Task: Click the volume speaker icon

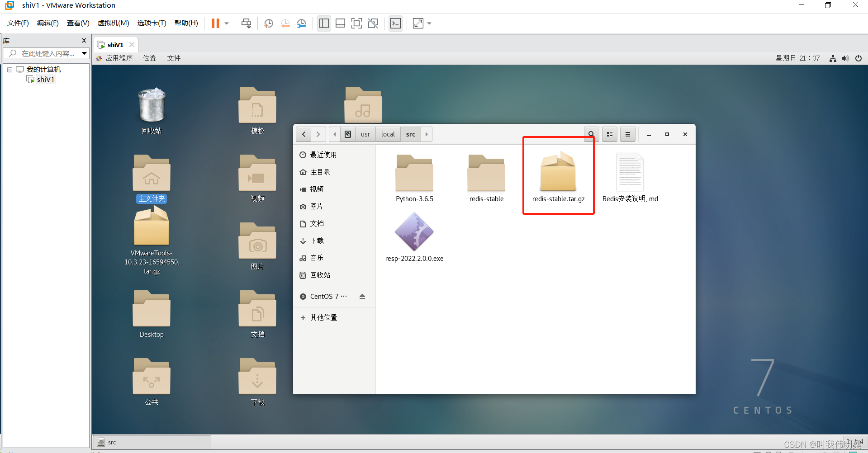Action: [x=845, y=58]
